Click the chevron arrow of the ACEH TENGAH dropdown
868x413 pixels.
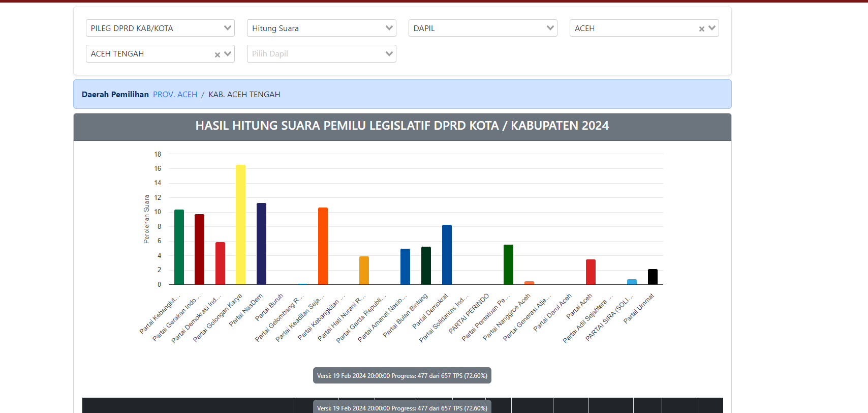pyautogui.click(x=228, y=54)
